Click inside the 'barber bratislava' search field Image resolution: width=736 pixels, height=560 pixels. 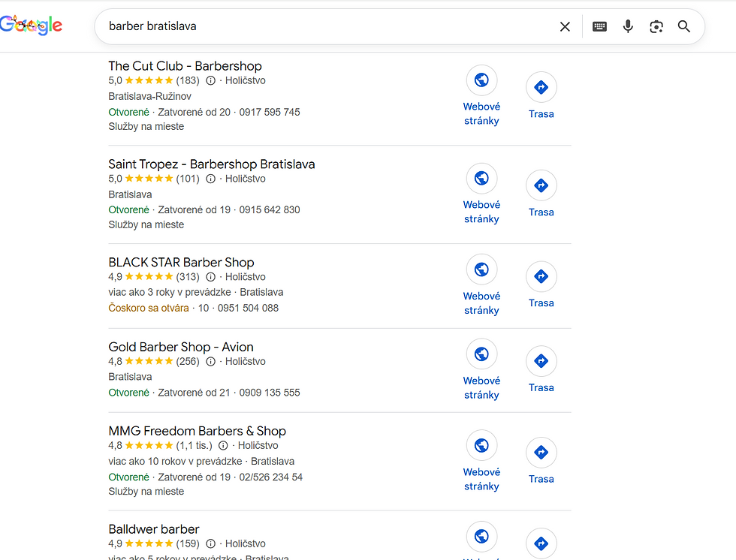pos(225,26)
